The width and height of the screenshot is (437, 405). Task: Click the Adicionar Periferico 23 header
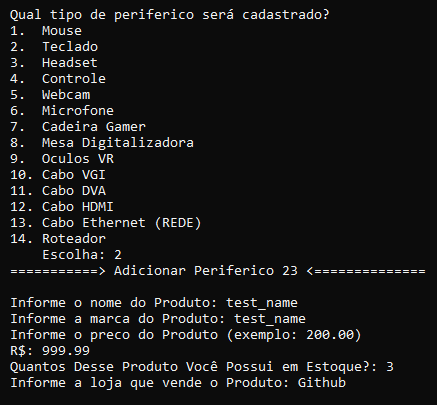(206, 271)
